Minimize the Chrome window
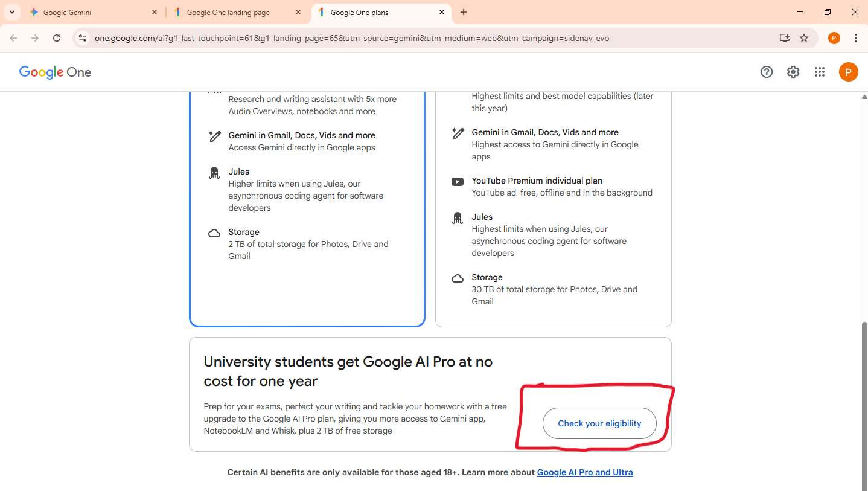The image size is (868, 491). pos(800,12)
